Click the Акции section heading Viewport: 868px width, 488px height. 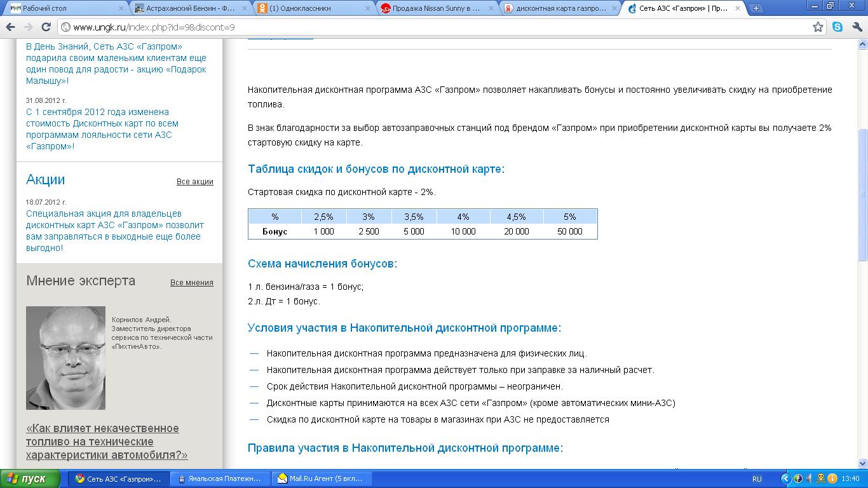(x=45, y=180)
